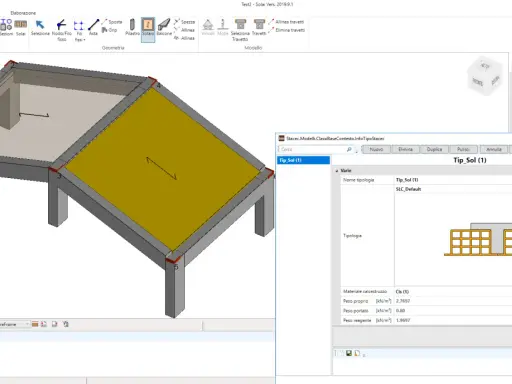Viewport: 512px width, 384px height.
Task: Select the Asta line tool
Action: pos(93,27)
